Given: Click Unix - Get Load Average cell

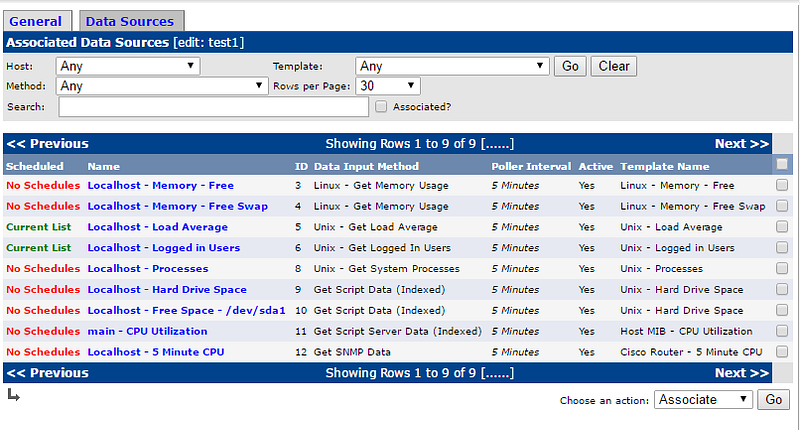Looking at the screenshot, I should [376, 227].
